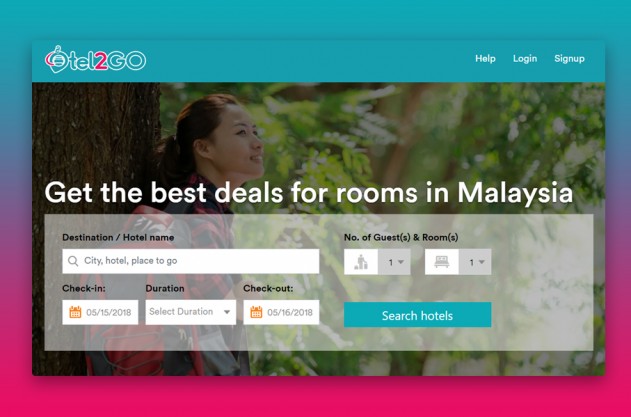Click the Search hotels button
Screen dimensions: 631x417
tap(417, 315)
